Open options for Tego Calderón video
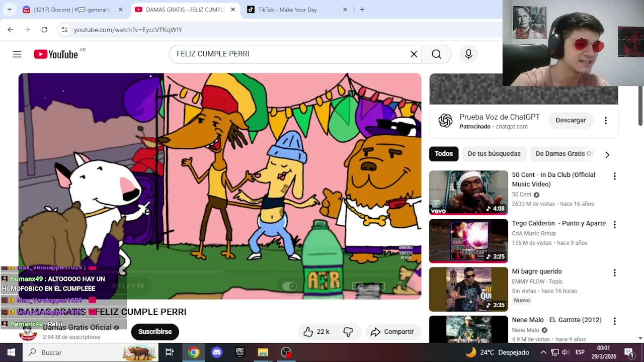Screen dimensions: 644x362 point(614,224)
